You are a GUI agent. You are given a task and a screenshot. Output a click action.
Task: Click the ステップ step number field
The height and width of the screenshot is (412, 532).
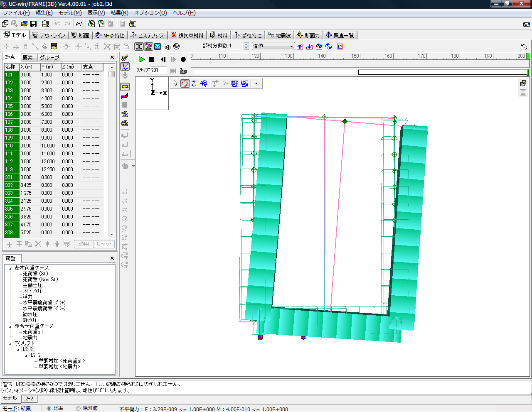pos(158,71)
